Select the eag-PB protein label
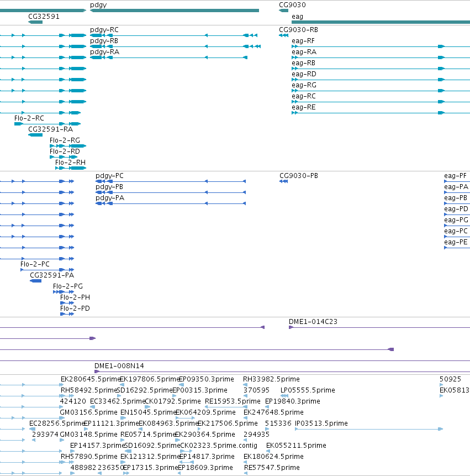 (x=456, y=198)
